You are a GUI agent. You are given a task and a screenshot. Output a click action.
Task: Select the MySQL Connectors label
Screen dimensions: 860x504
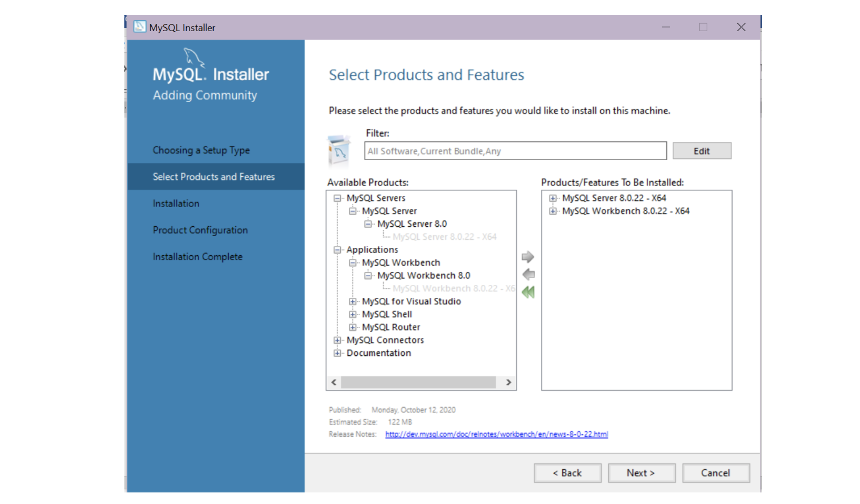[x=385, y=340]
